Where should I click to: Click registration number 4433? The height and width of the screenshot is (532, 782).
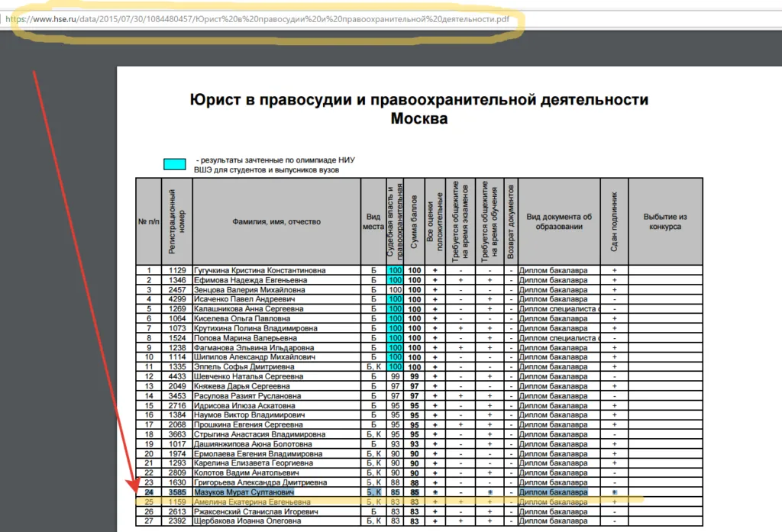click(177, 376)
